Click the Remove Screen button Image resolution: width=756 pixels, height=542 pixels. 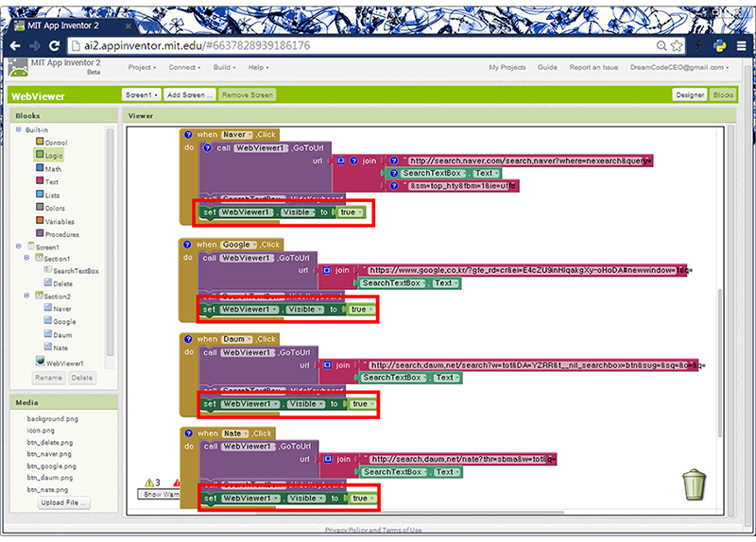point(248,95)
